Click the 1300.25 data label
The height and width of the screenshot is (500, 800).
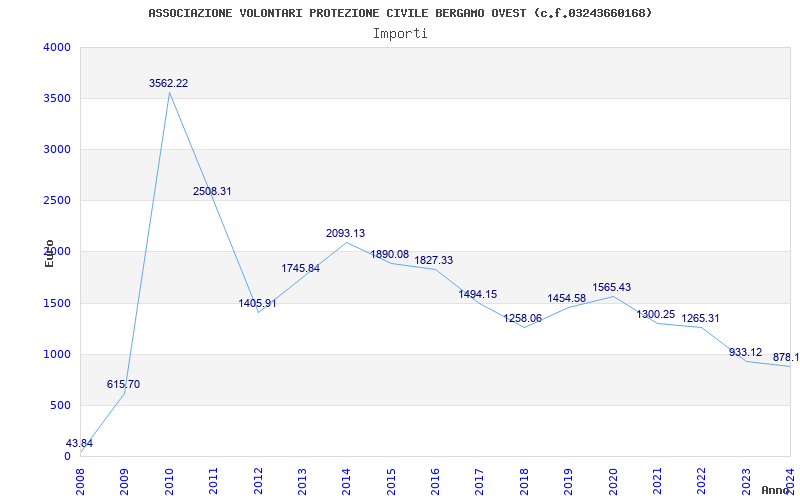(656, 314)
